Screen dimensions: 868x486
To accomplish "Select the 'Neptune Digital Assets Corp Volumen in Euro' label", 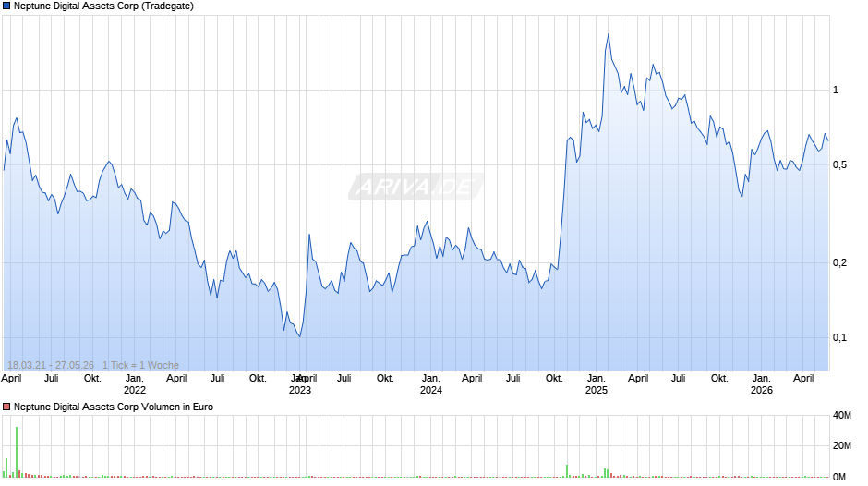I will click(114, 407).
